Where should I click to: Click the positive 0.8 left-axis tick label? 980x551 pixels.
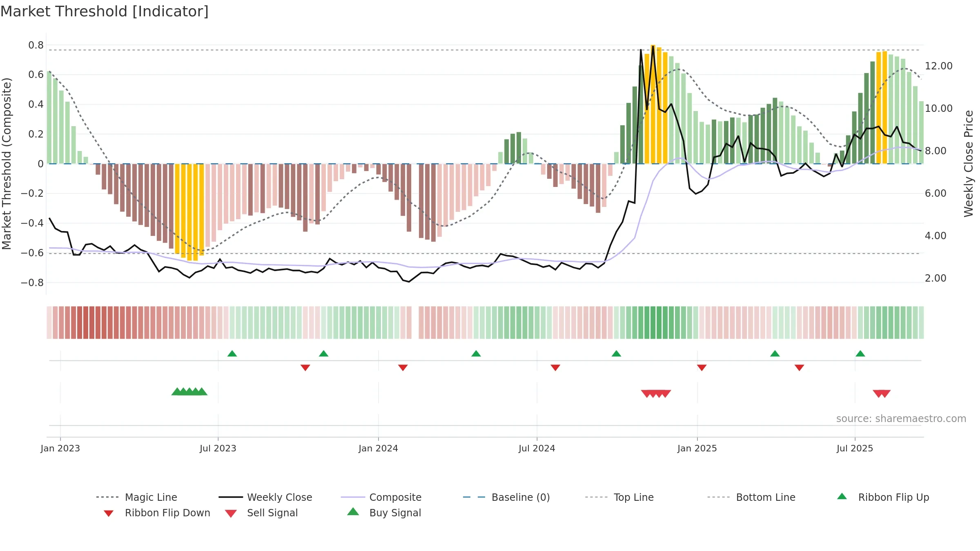[x=36, y=45]
